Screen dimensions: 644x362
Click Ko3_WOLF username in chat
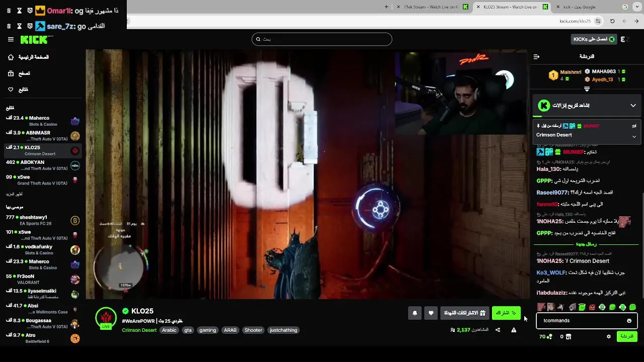click(551, 273)
